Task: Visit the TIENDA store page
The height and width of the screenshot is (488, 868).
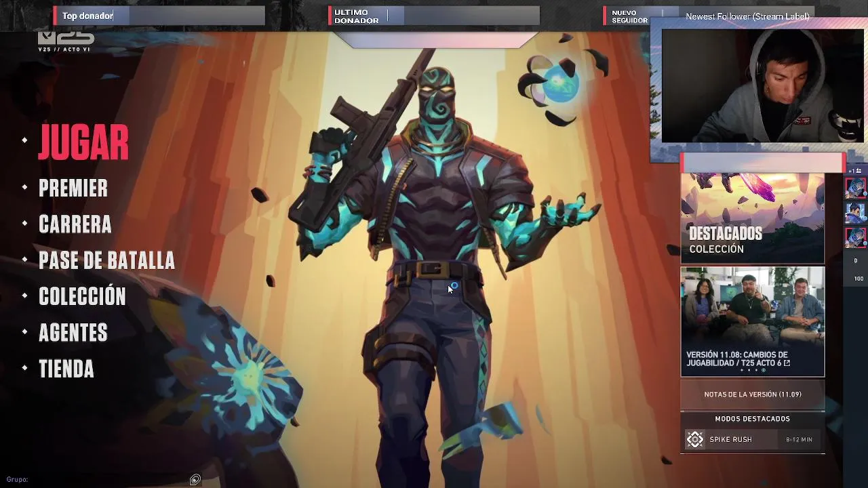Action: click(x=66, y=369)
